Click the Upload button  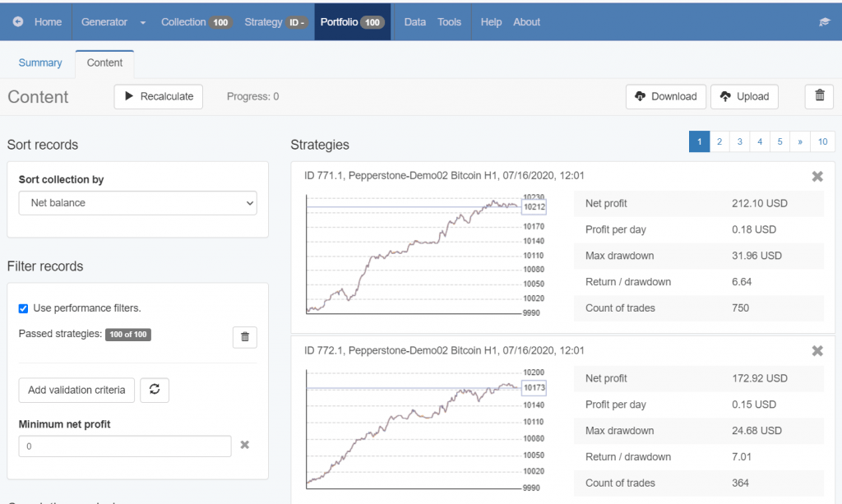744,96
